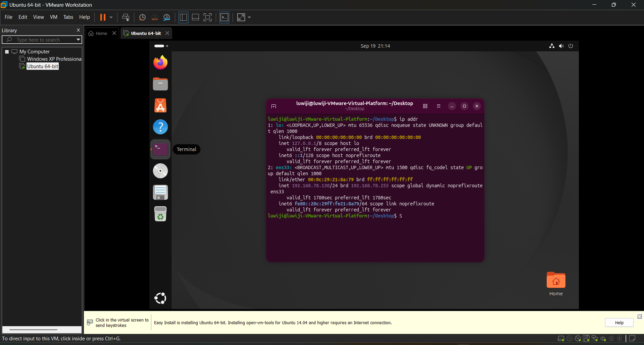Image resolution: width=644 pixels, height=345 pixels.
Task: Open Ubuntu network indicator in top bar
Action: pyautogui.click(x=552, y=46)
